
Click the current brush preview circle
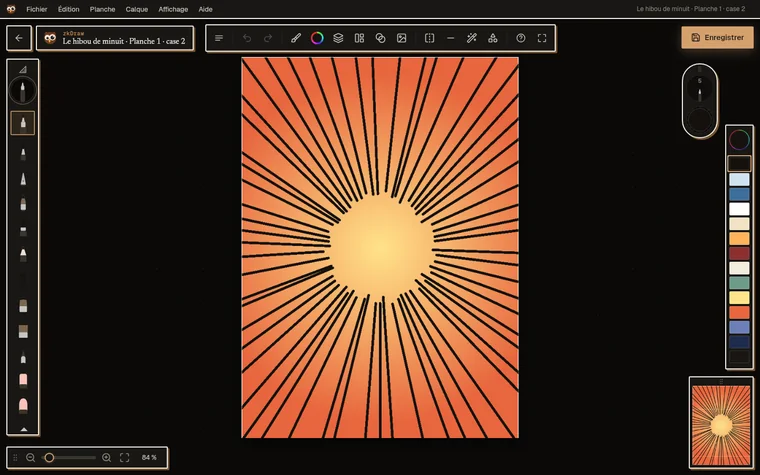(x=22, y=91)
